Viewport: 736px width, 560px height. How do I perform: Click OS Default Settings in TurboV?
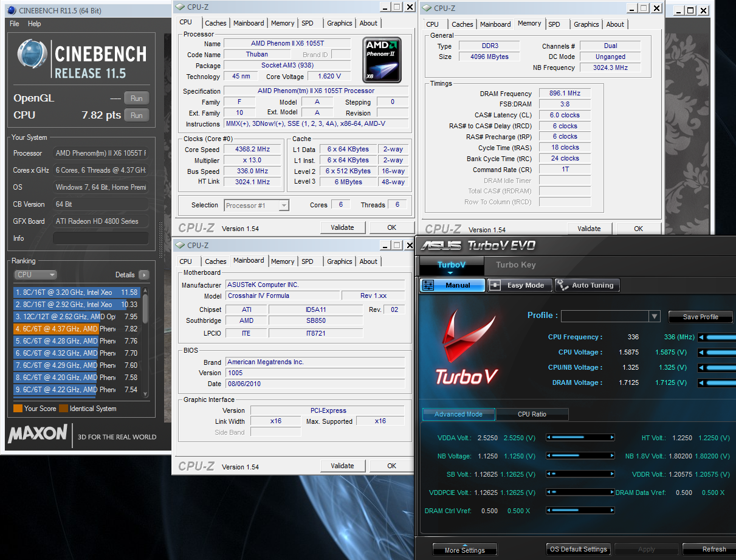(x=579, y=549)
